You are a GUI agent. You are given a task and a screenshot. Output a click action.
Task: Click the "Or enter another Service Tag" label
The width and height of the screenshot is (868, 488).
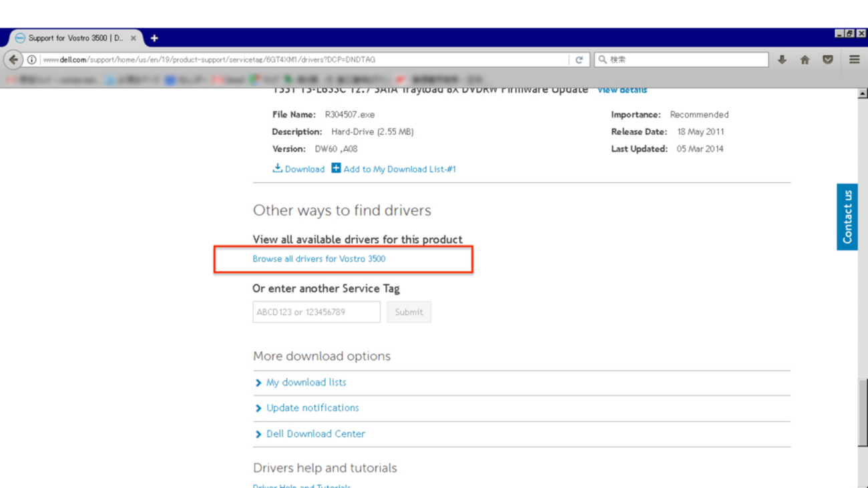[x=326, y=288]
